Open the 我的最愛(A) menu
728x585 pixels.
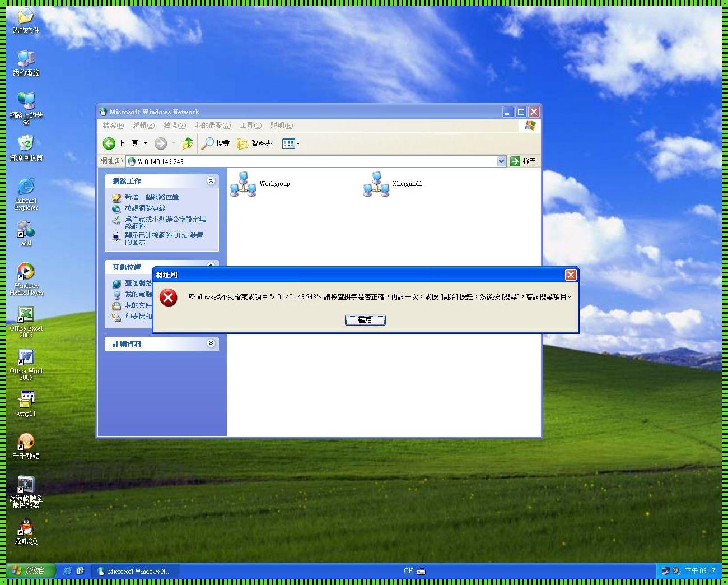click(213, 126)
